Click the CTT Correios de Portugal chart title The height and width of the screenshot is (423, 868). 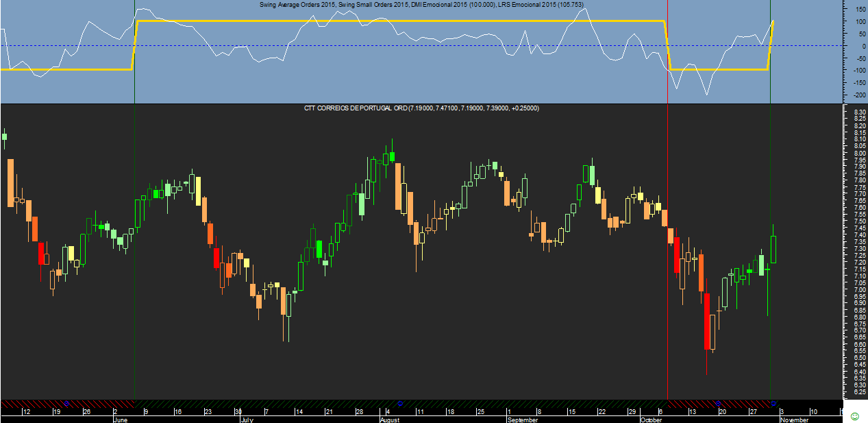click(x=421, y=108)
